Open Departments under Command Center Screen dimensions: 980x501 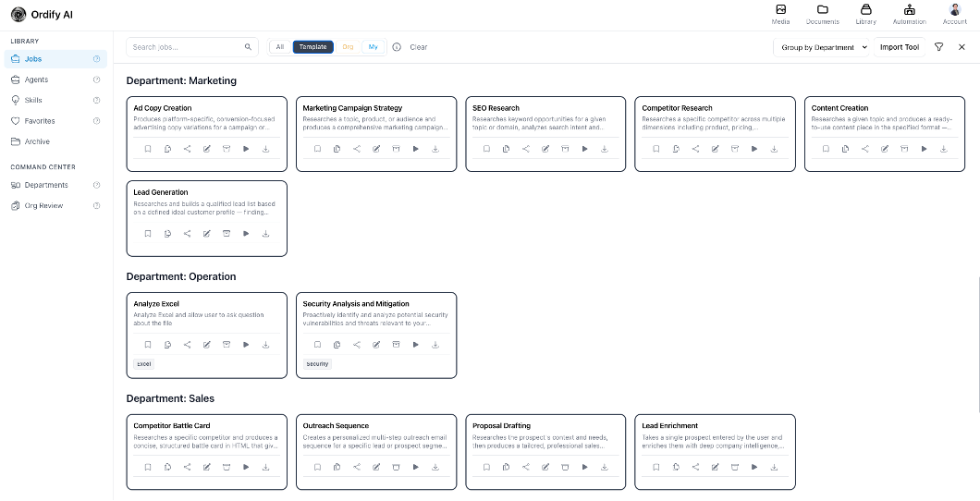point(55,186)
